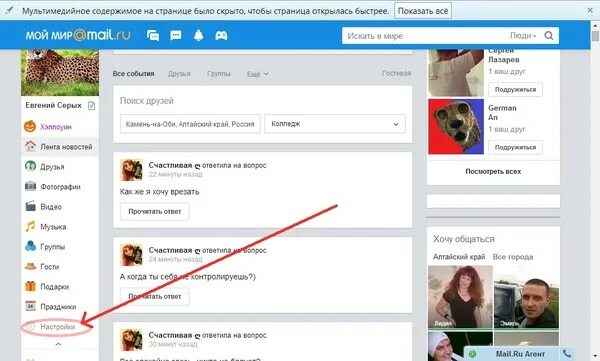
Task: Click the Mail.Ru Агент status icon
Action: (473, 354)
